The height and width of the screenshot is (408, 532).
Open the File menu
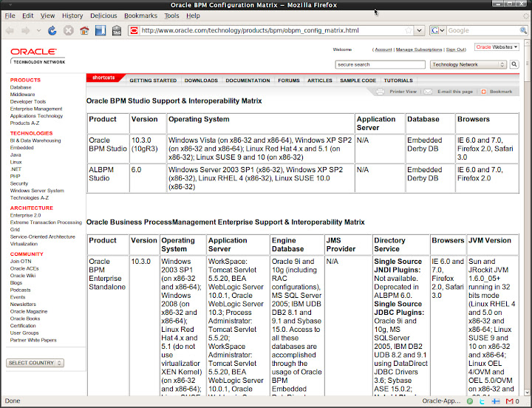(x=10, y=16)
